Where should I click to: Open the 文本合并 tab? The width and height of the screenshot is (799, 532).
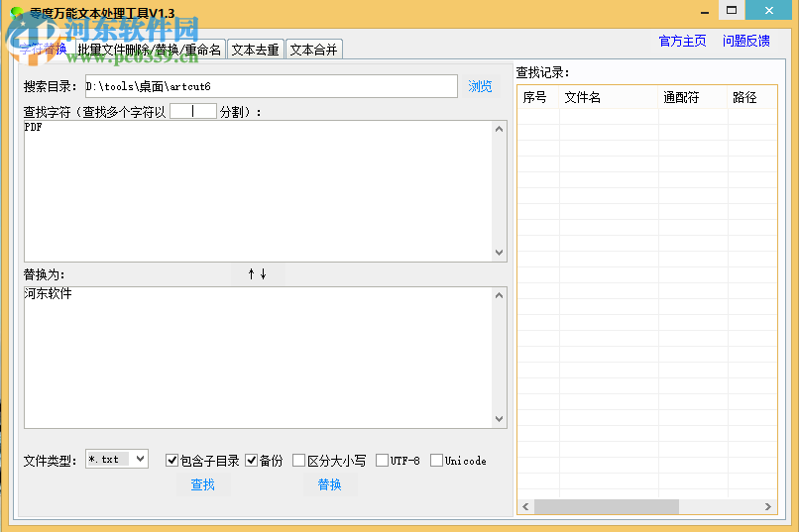click(x=314, y=50)
